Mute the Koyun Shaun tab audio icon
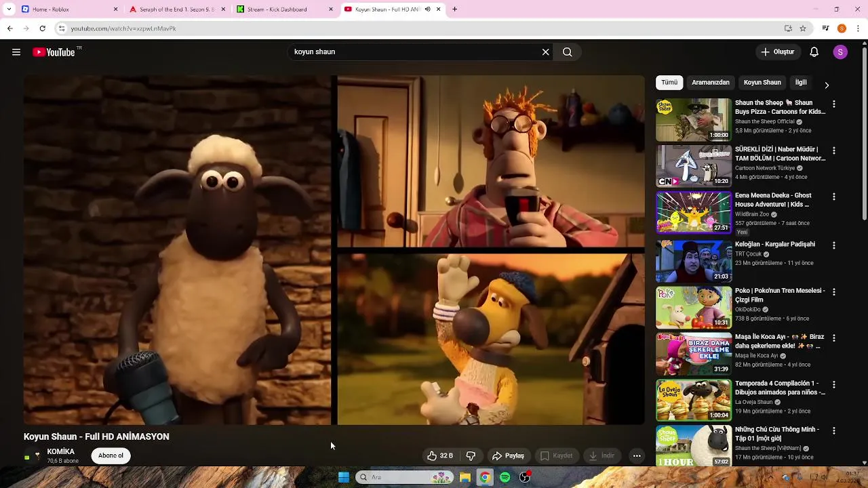868x488 pixels. pos(427,9)
